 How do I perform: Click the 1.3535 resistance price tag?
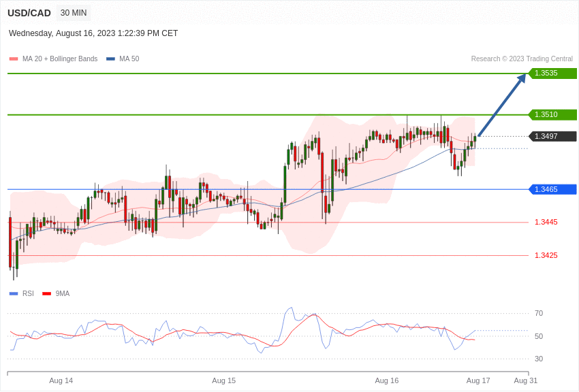pos(553,73)
